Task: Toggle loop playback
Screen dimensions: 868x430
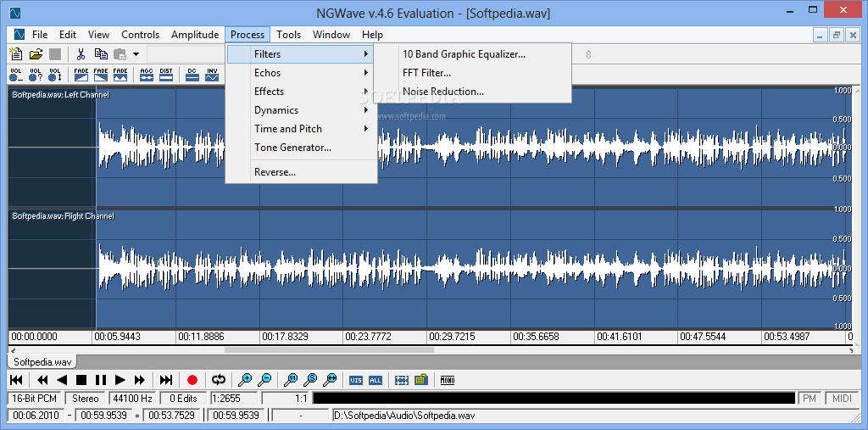Action: pyautogui.click(x=219, y=380)
